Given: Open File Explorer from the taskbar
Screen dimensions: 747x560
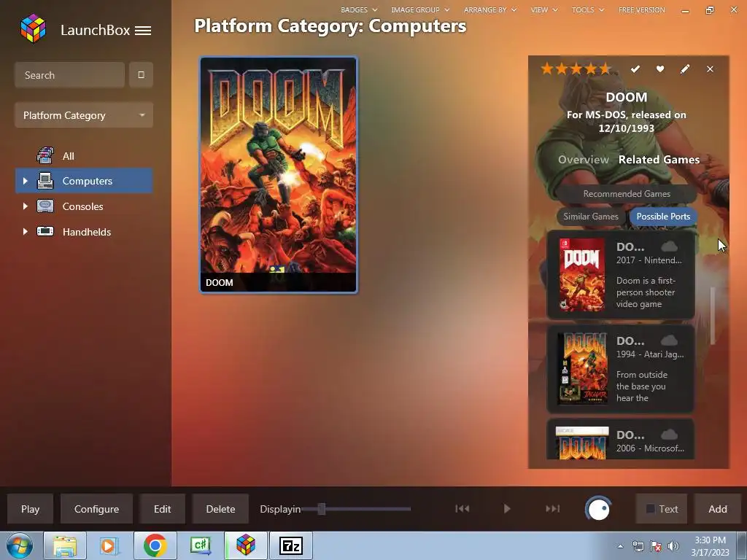Looking at the screenshot, I should pos(65,545).
